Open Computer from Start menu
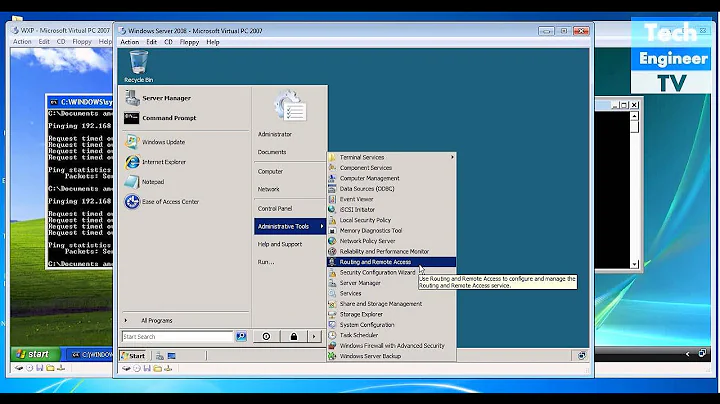720x404 pixels. pyautogui.click(x=270, y=172)
